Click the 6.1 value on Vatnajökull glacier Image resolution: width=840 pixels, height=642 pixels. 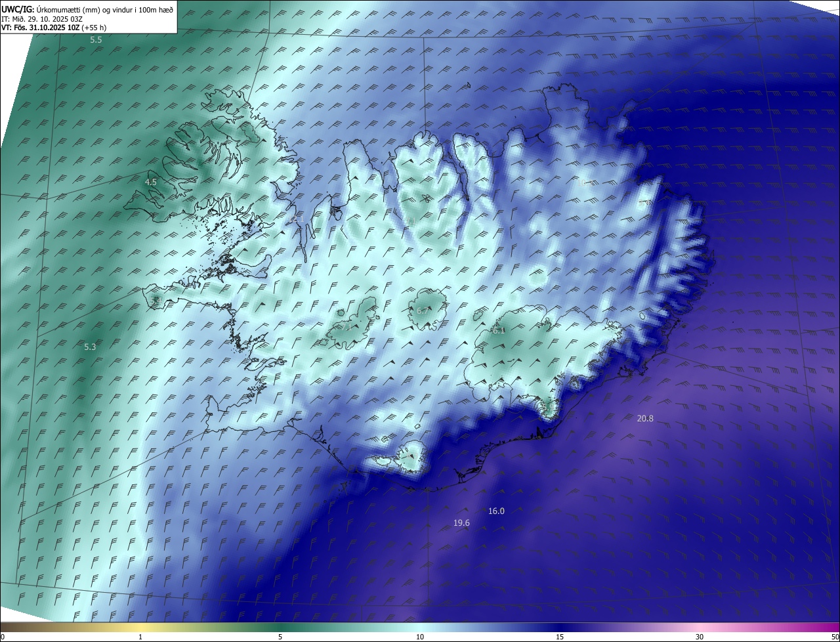click(x=499, y=330)
